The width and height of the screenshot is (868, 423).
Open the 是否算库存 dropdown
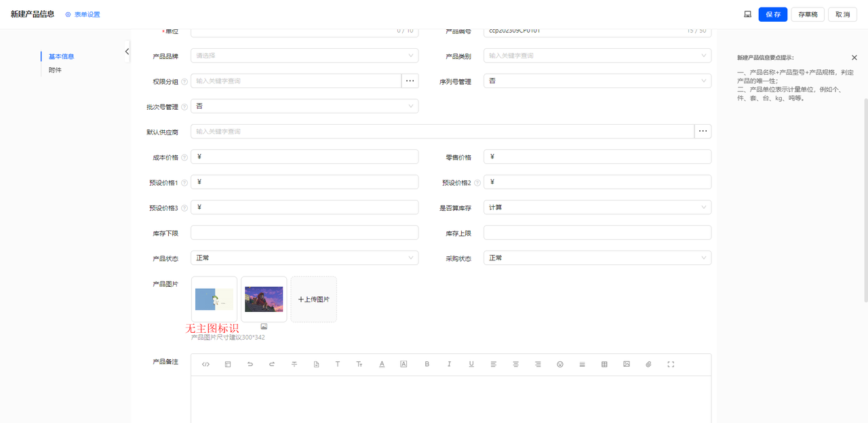597,207
